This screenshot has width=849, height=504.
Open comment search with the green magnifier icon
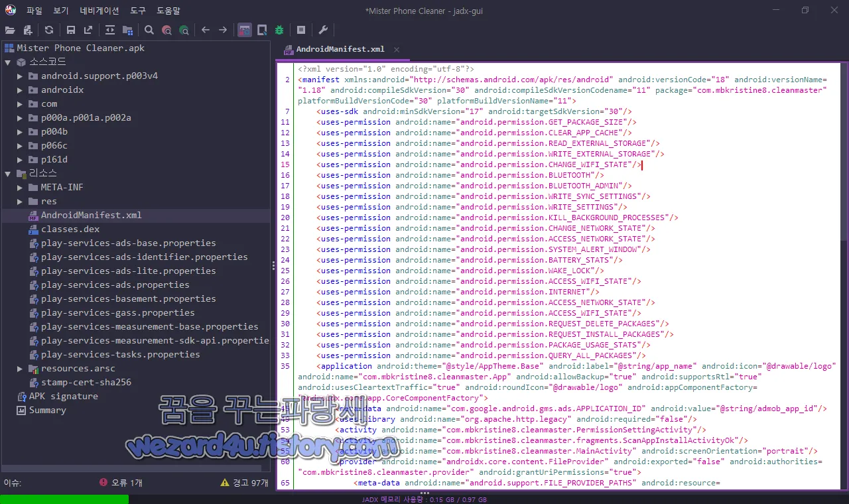(184, 30)
